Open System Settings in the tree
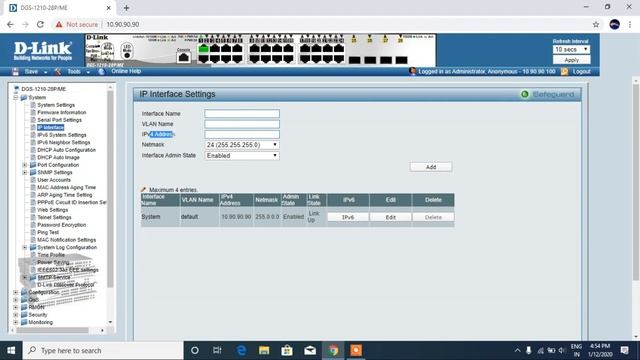 coord(56,105)
